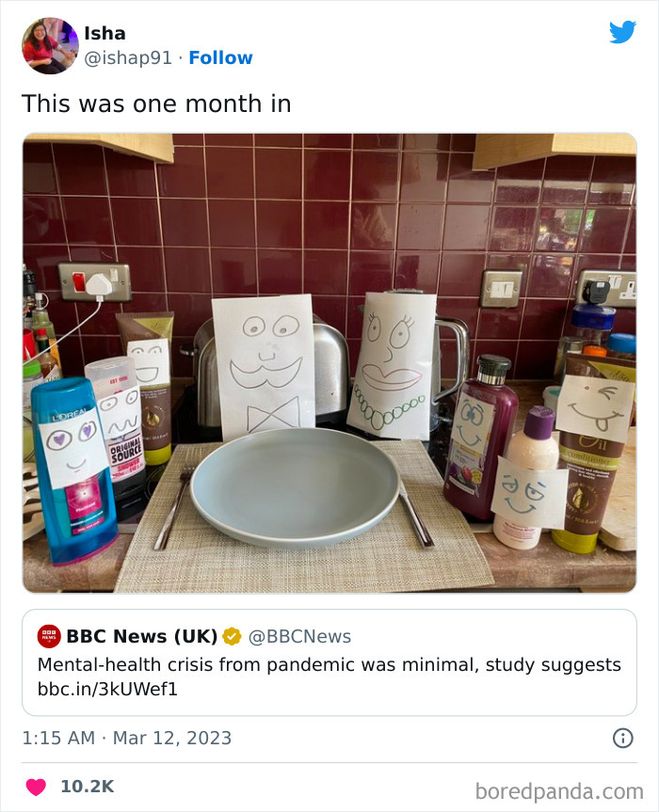This screenshot has height=812, width=659.
Task: Open the tweet timestamp Mar 12, 2023
Action: (x=172, y=738)
